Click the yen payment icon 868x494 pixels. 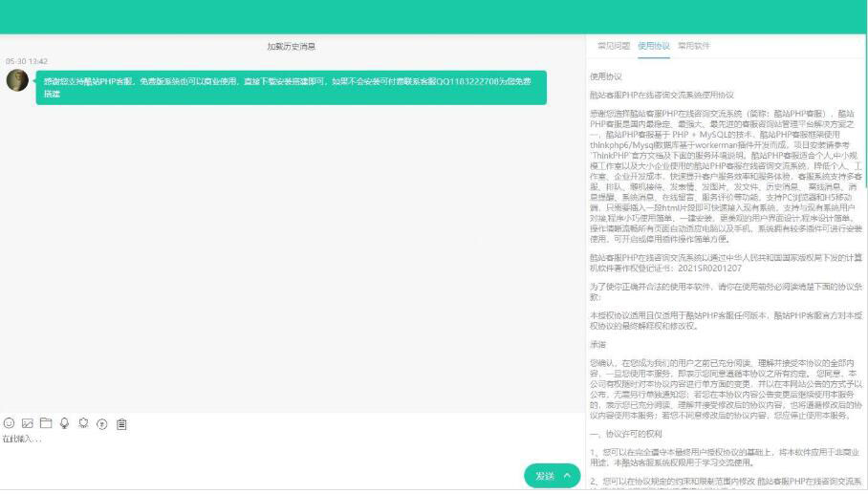[x=102, y=424]
